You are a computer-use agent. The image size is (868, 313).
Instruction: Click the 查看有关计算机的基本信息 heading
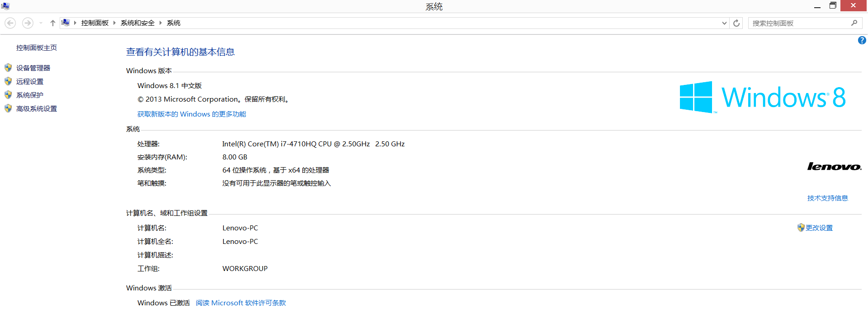tap(180, 52)
